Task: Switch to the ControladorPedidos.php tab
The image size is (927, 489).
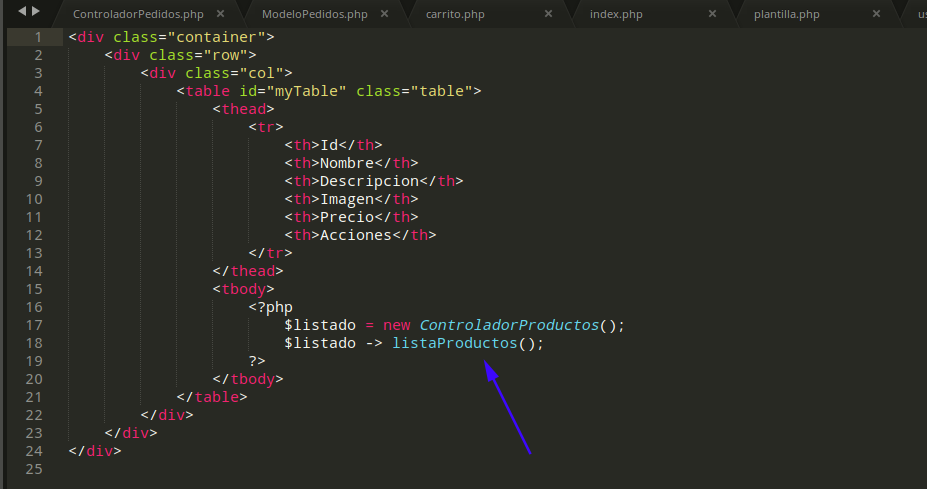Action: (x=136, y=14)
